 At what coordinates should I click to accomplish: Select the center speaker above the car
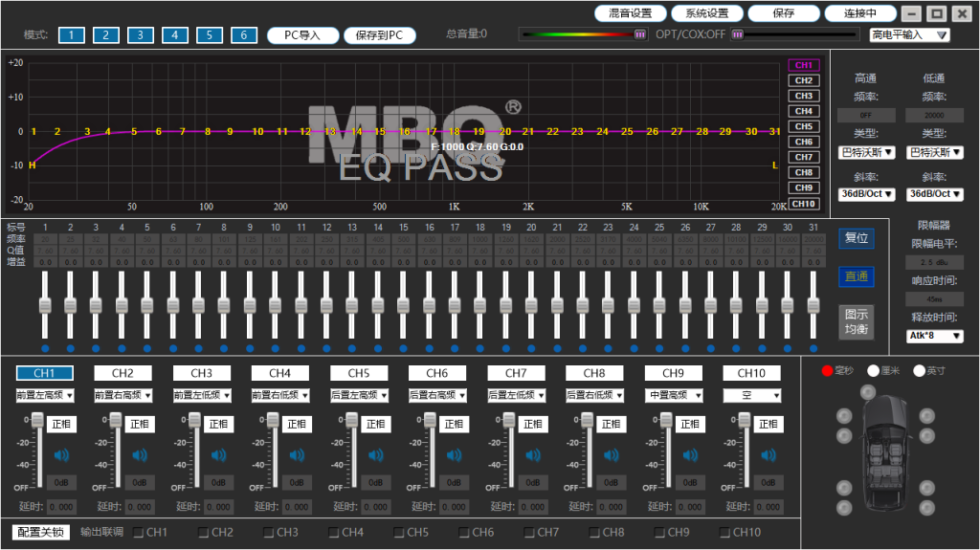coord(867,392)
